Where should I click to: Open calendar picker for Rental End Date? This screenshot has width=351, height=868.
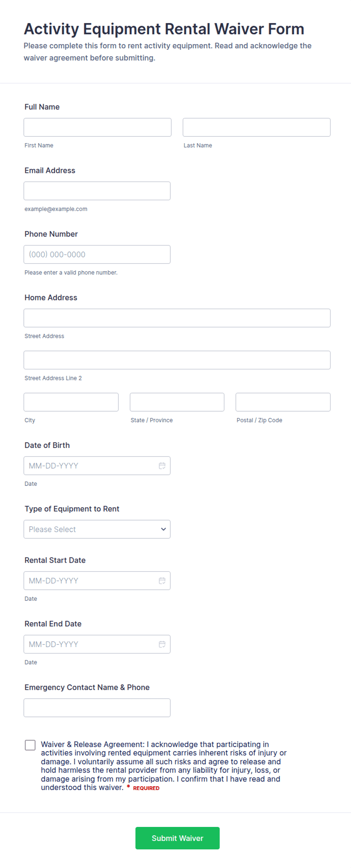162,644
